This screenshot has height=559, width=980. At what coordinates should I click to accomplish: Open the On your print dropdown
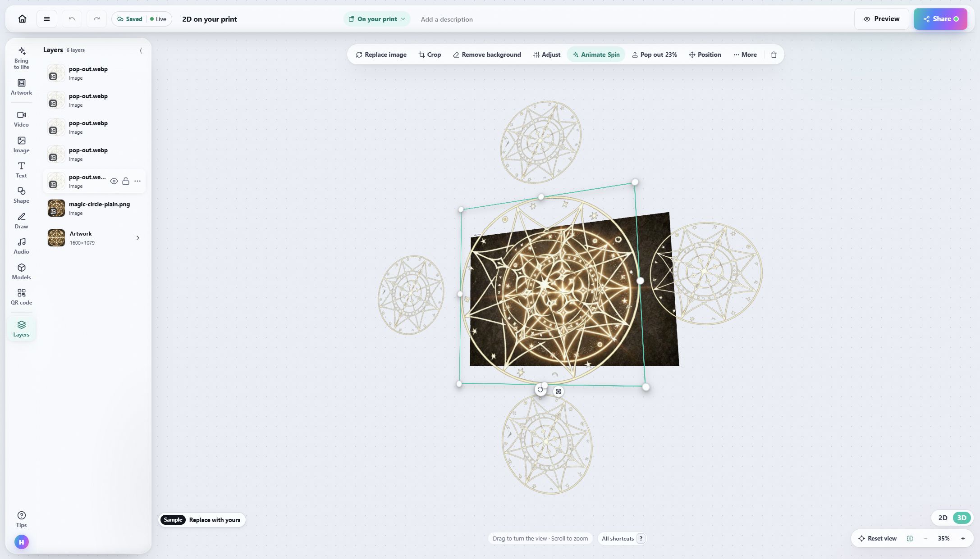pos(377,19)
